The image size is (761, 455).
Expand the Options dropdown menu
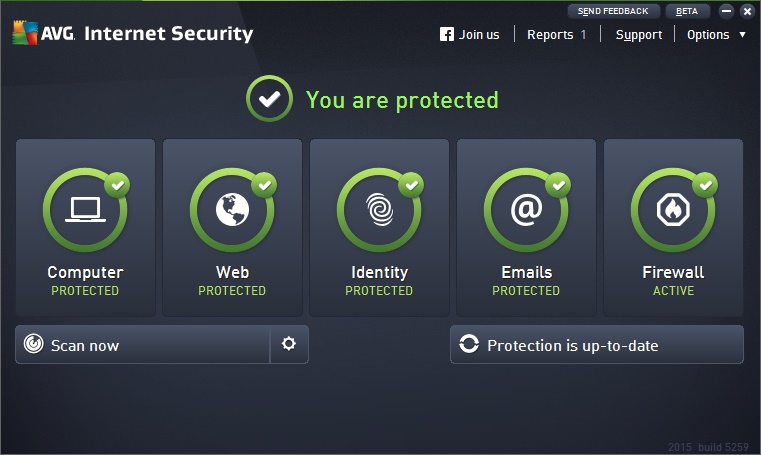716,34
